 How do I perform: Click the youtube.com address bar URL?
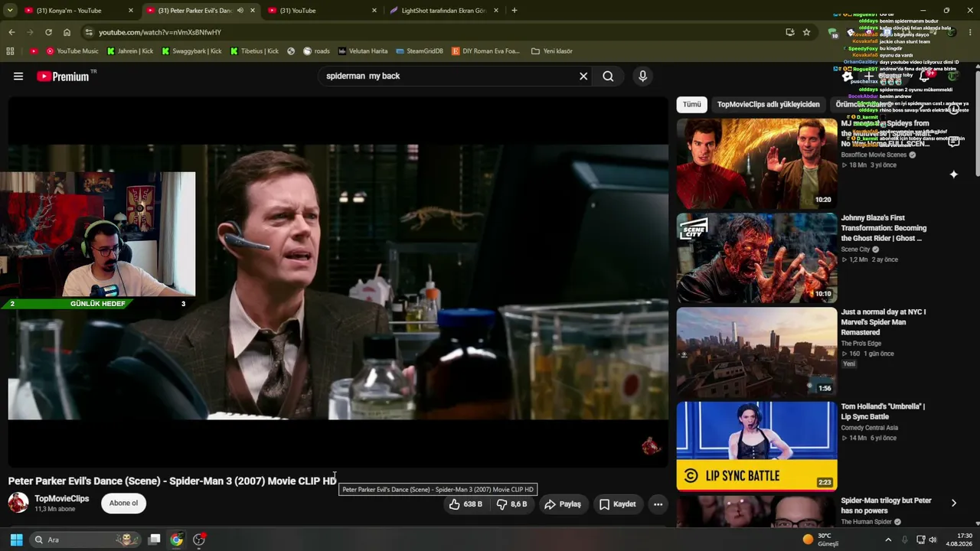pos(159,32)
